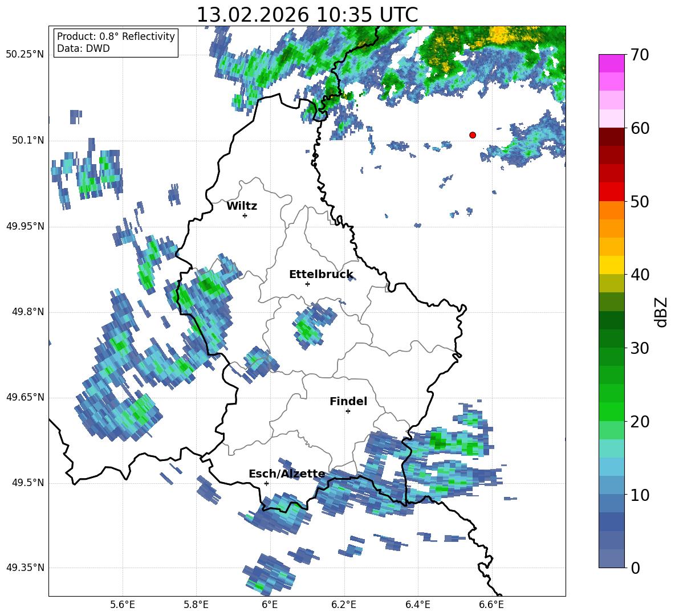Click the Esch/Alzette station cross marker
The image size is (675, 616).
tap(266, 483)
